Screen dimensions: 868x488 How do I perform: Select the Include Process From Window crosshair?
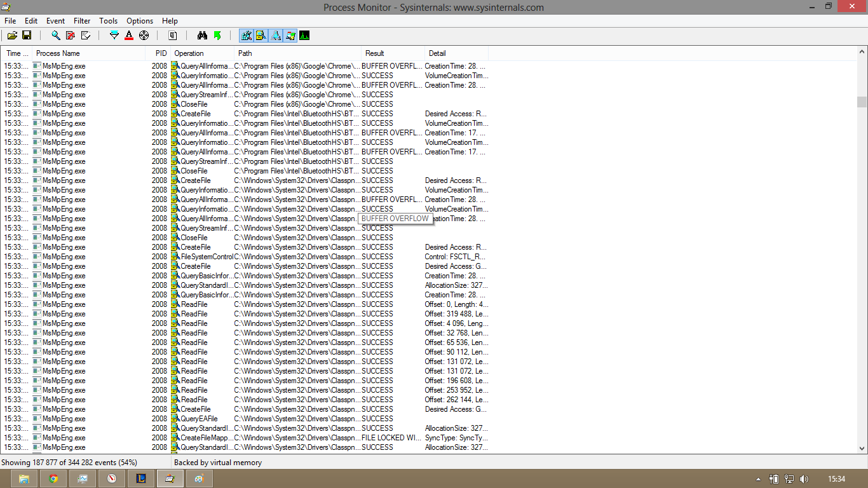click(x=144, y=36)
